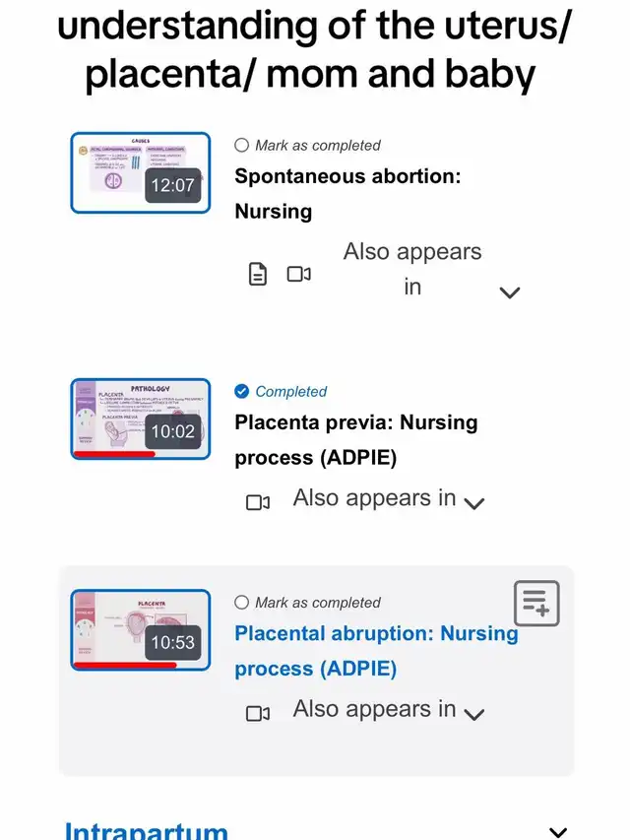Mark Spontaneous abortion as completed
Viewport: 630px width, 840px height.
point(242,146)
